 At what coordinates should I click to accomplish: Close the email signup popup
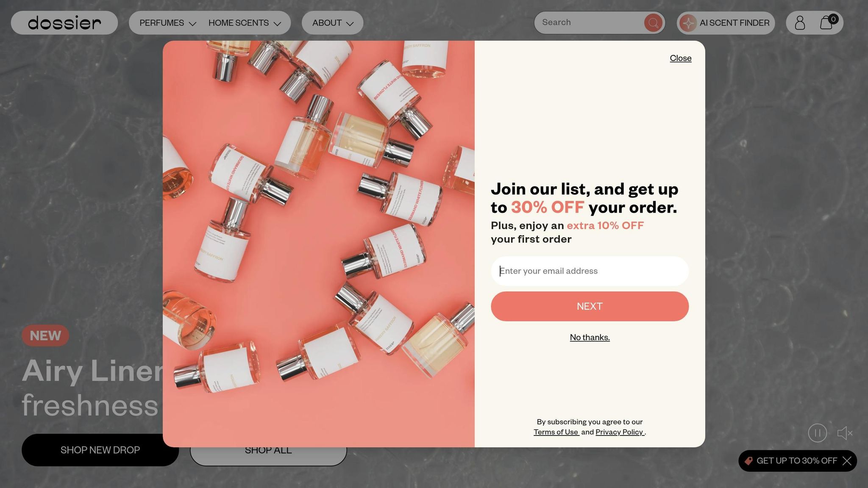click(x=680, y=58)
